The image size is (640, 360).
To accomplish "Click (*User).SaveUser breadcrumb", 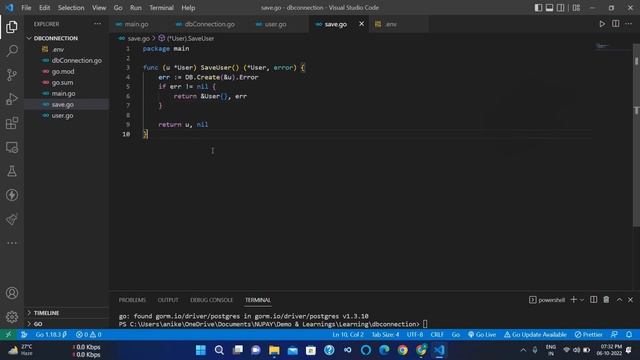I will coord(186,38).
